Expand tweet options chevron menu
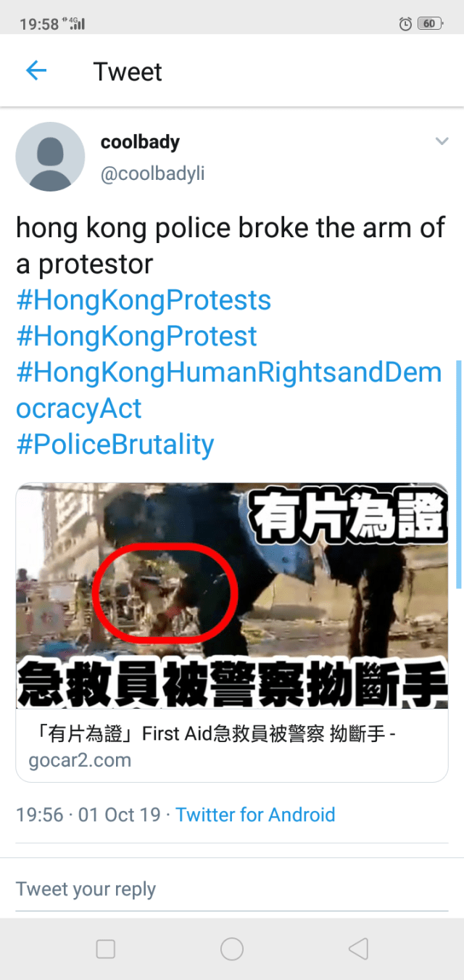This screenshot has height=980, width=464. pyautogui.click(x=442, y=141)
